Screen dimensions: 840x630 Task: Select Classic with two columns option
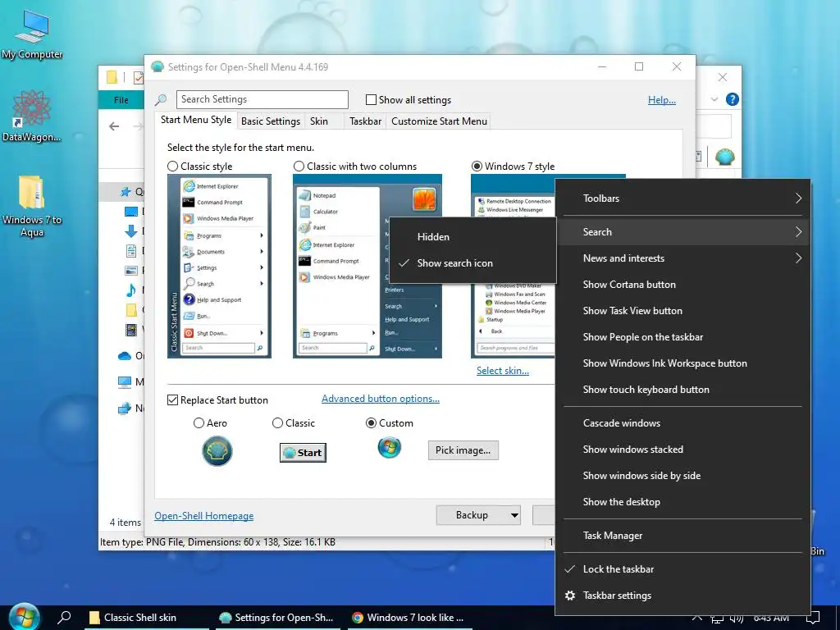(299, 167)
